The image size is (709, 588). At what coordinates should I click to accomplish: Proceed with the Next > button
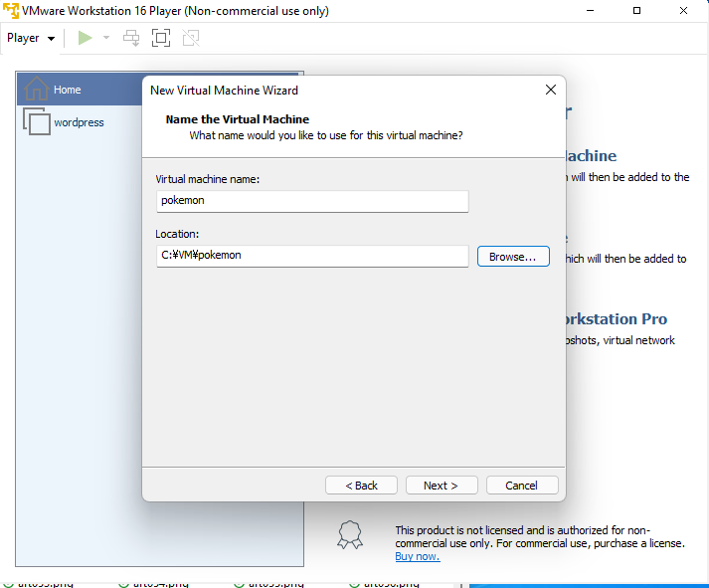point(442,486)
